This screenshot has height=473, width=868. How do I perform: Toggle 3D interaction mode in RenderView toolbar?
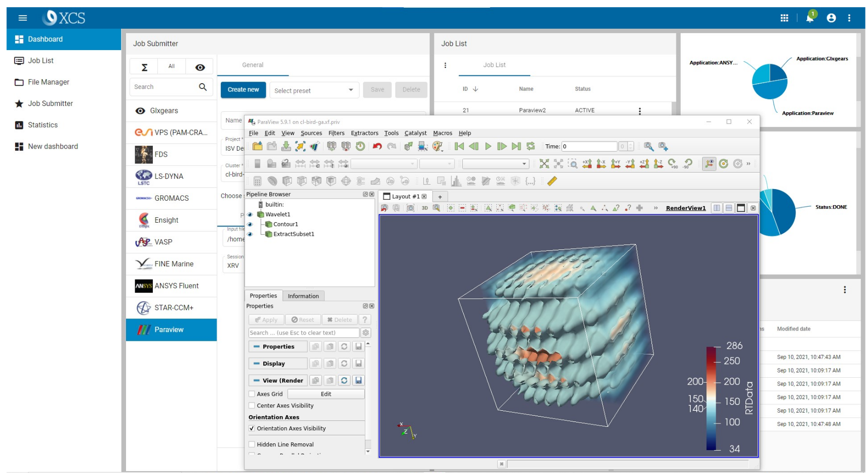click(425, 208)
